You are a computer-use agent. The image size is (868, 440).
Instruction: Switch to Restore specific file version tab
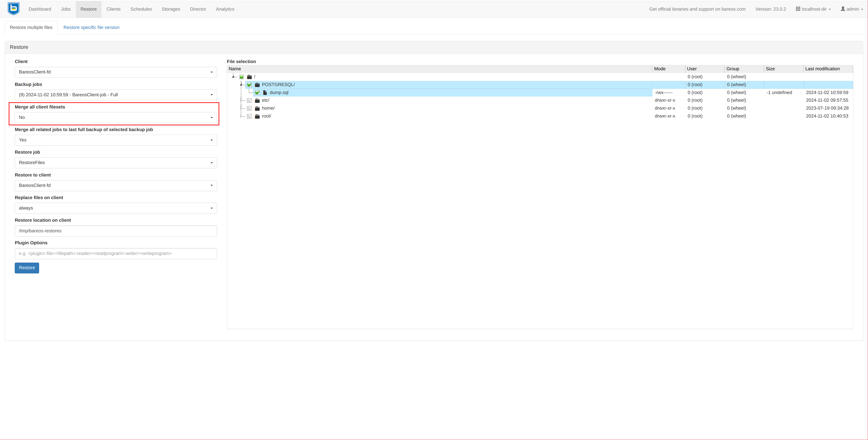(91, 28)
